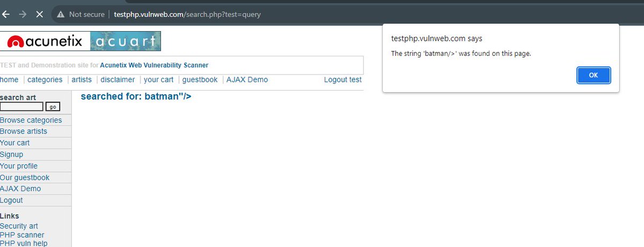Click the alert message about 'batman/>'

coord(461,54)
